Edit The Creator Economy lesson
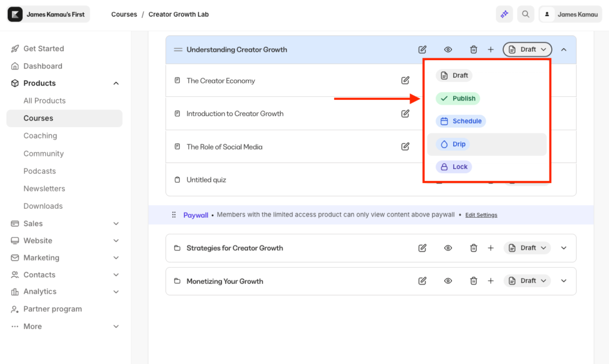 click(x=405, y=80)
